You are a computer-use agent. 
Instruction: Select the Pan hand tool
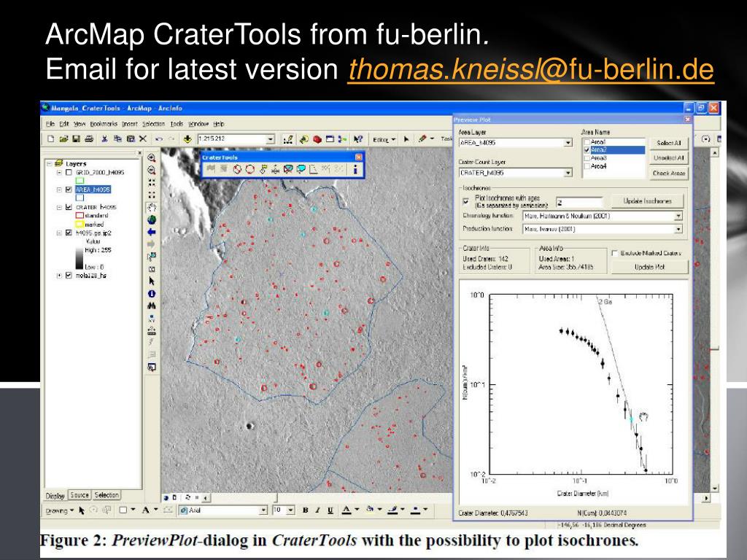152,207
